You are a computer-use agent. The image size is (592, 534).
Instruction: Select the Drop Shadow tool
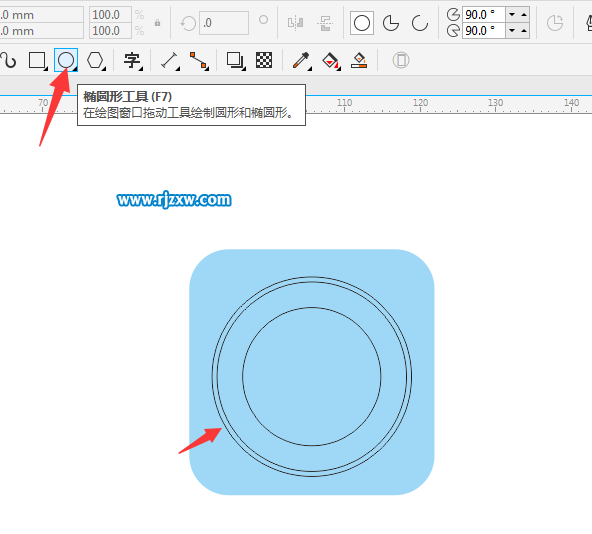(x=235, y=60)
